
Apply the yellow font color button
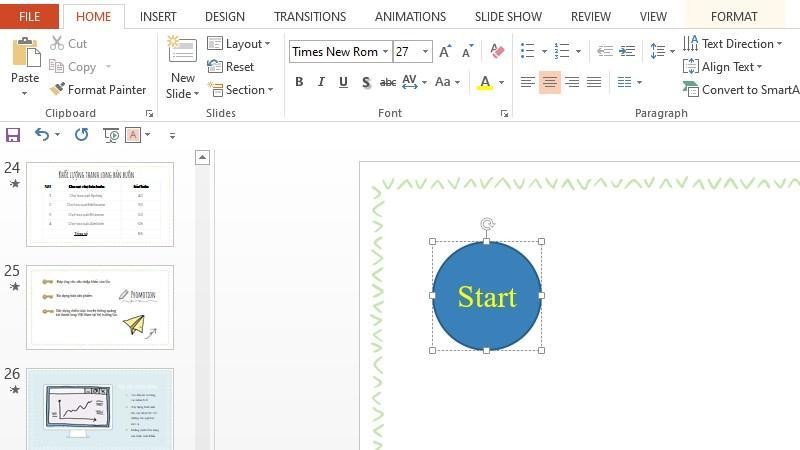click(485, 82)
